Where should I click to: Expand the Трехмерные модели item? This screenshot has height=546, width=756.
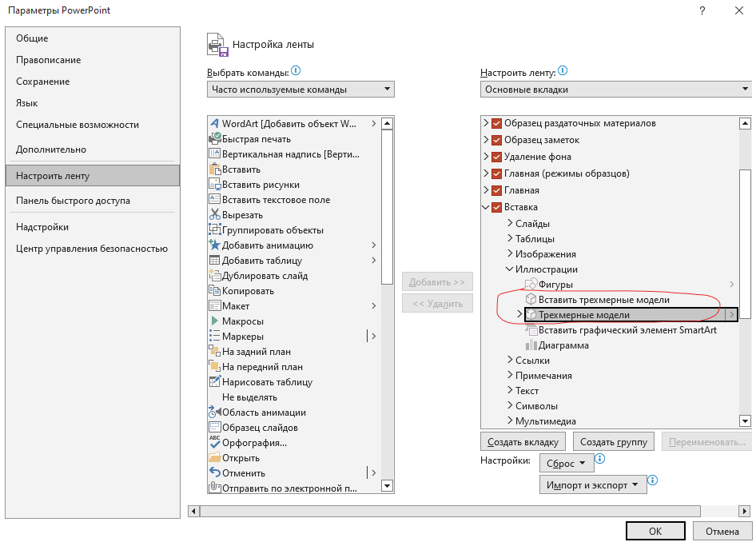click(x=519, y=314)
